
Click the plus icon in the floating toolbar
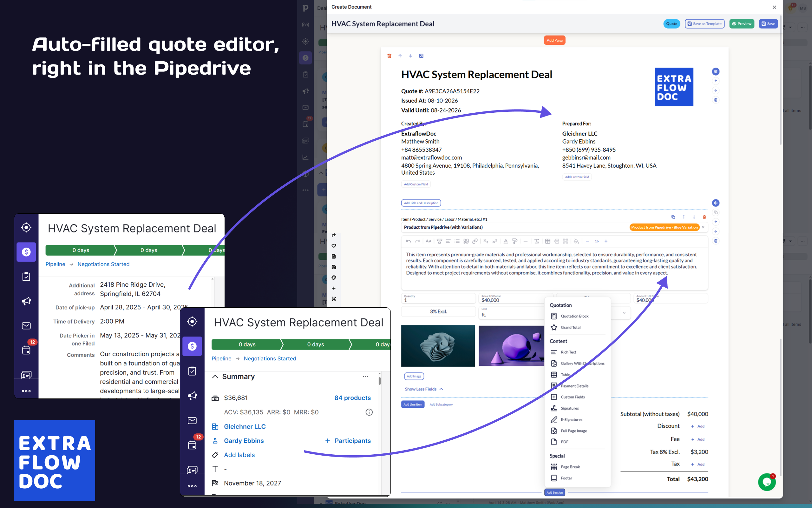point(334,288)
